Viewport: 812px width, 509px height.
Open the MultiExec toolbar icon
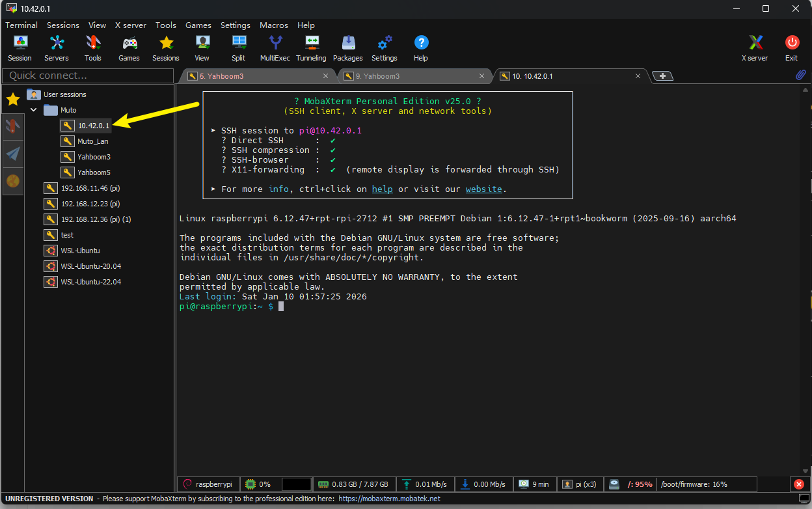coord(276,48)
